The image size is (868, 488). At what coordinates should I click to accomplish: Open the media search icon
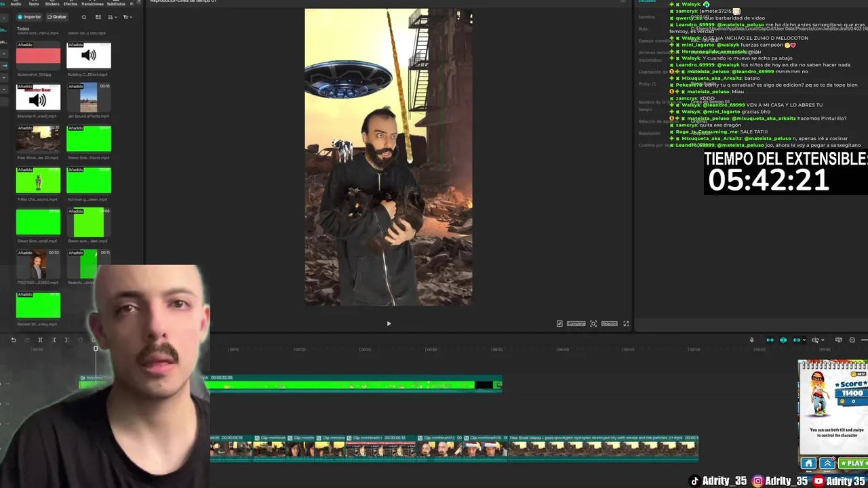click(84, 17)
